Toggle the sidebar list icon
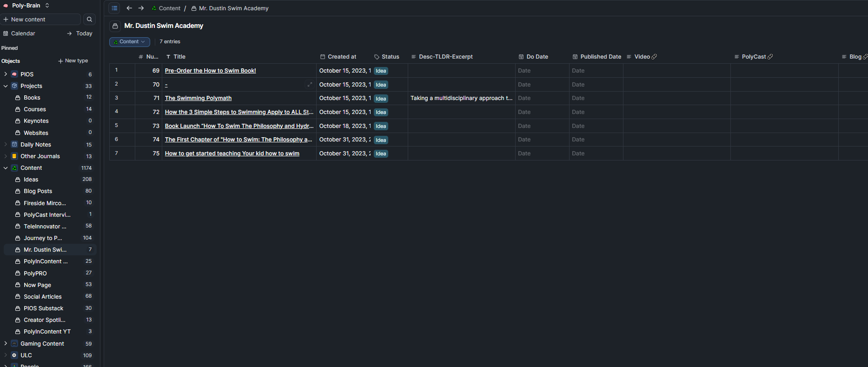This screenshot has height=367, width=868. [114, 8]
